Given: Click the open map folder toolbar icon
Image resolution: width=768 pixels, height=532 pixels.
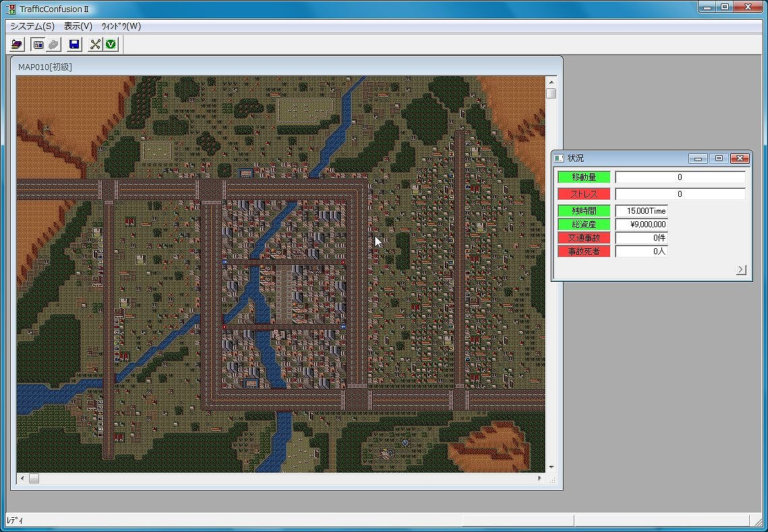Looking at the screenshot, I should [x=17, y=45].
